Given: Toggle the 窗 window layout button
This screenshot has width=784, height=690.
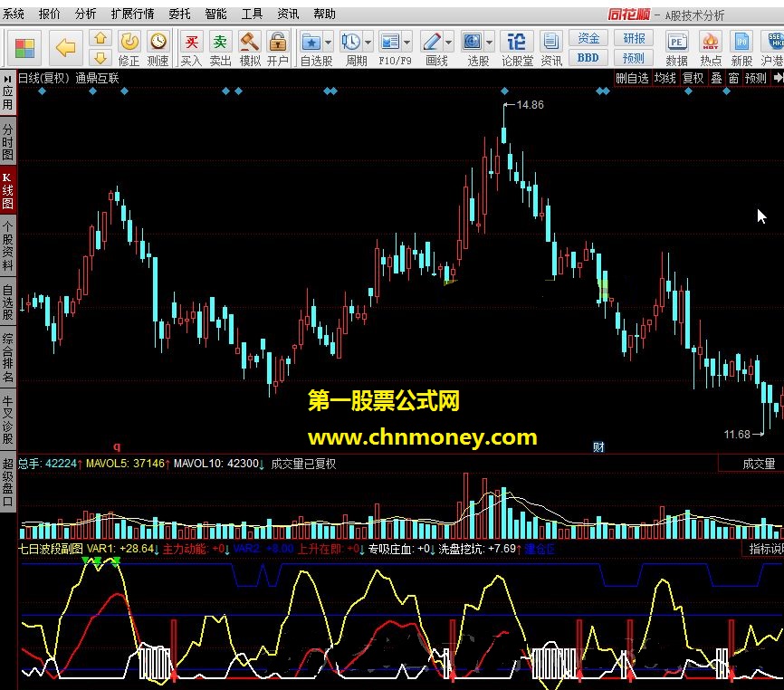Looking at the screenshot, I should [x=733, y=78].
